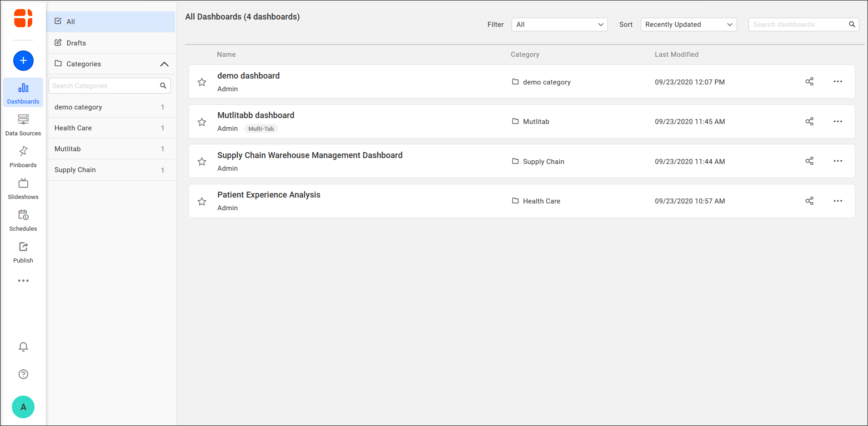Switch to the Drafts view
This screenshot has width=868, height=426.
[76, 43]
